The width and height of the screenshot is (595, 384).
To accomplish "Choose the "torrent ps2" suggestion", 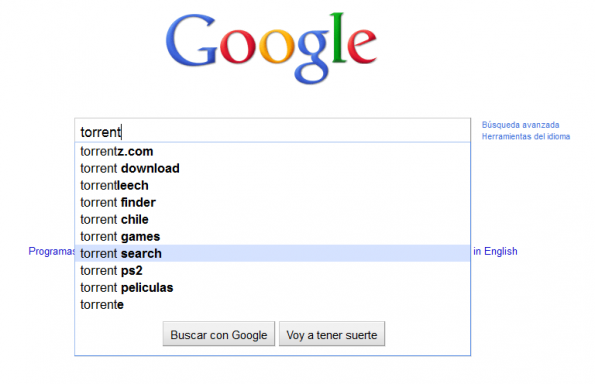I will (272, 271).
